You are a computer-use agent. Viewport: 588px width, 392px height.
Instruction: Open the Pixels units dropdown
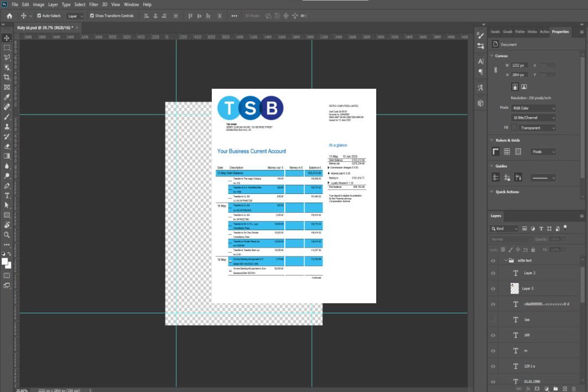pyautogui.click(x=543, y=152)
